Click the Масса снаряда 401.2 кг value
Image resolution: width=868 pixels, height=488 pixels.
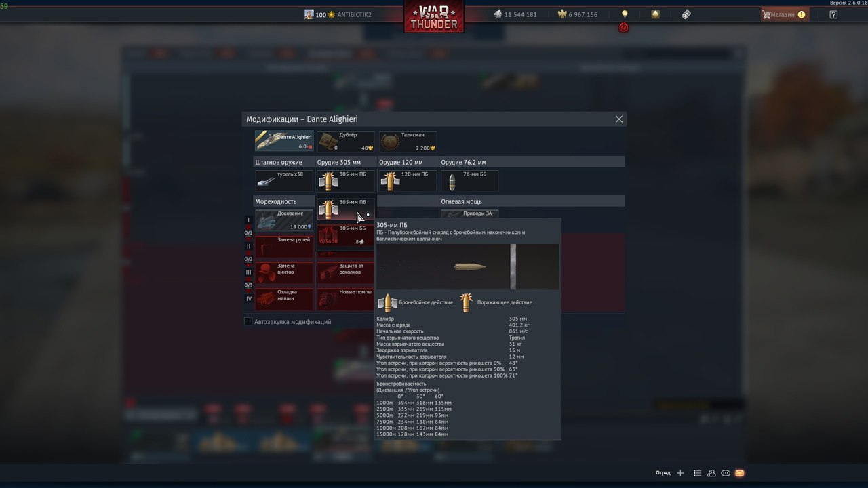(519, 325)
